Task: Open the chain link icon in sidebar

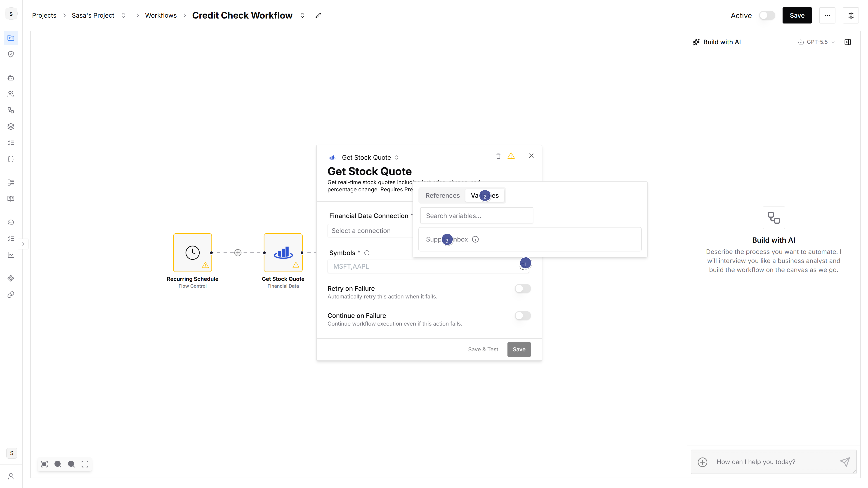Action: pyautogui.click(x=11, y=295)
